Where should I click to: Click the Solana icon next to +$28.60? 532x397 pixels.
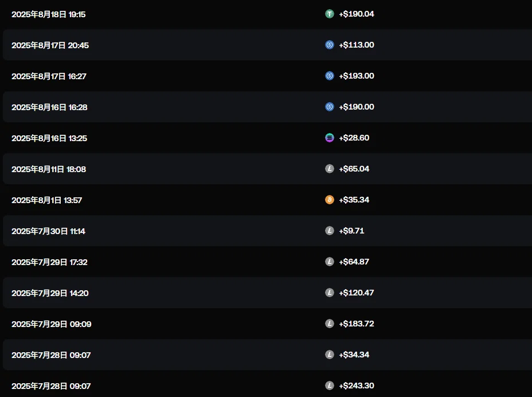click(329, 138)
